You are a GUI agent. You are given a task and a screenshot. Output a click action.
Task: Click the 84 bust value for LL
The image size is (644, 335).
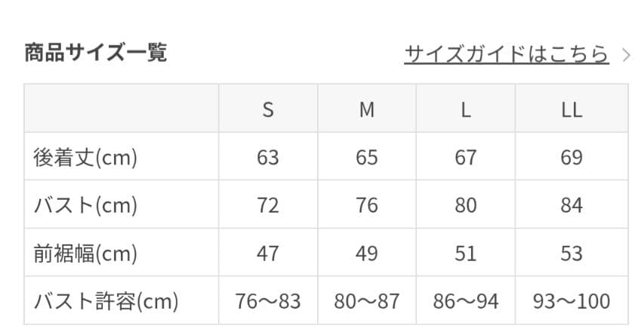click(572, 205)
